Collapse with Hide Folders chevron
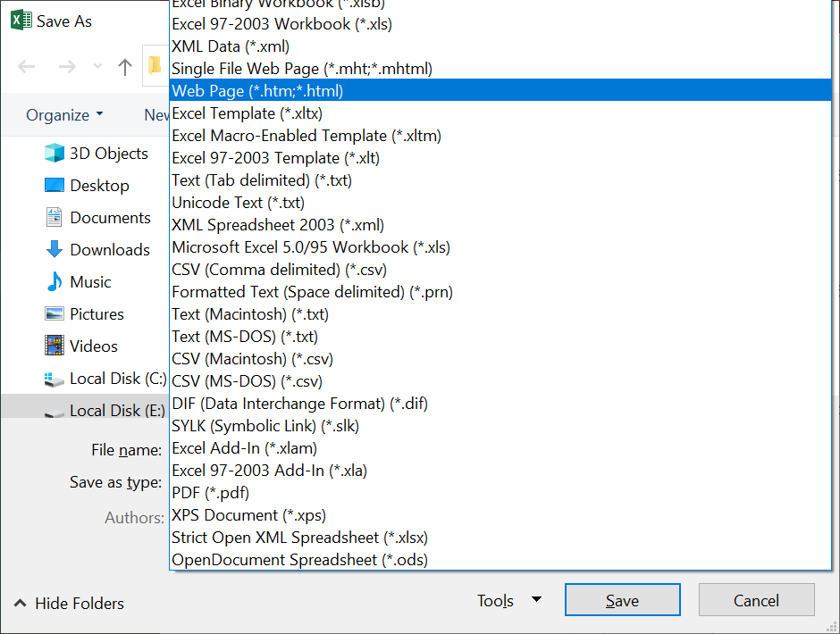The height and width of the screenshot is (634, 840). pyautogui.click(x=20, y=603)
